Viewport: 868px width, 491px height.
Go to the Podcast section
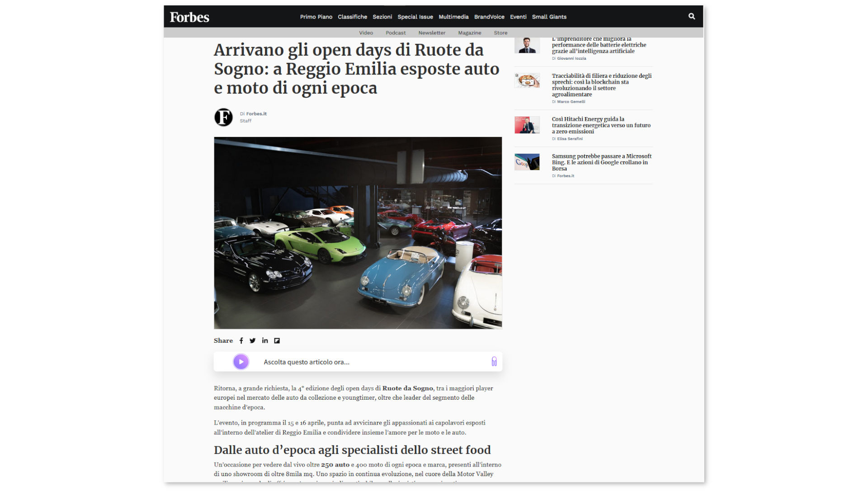pyautogui.click(x=396, y=33)
